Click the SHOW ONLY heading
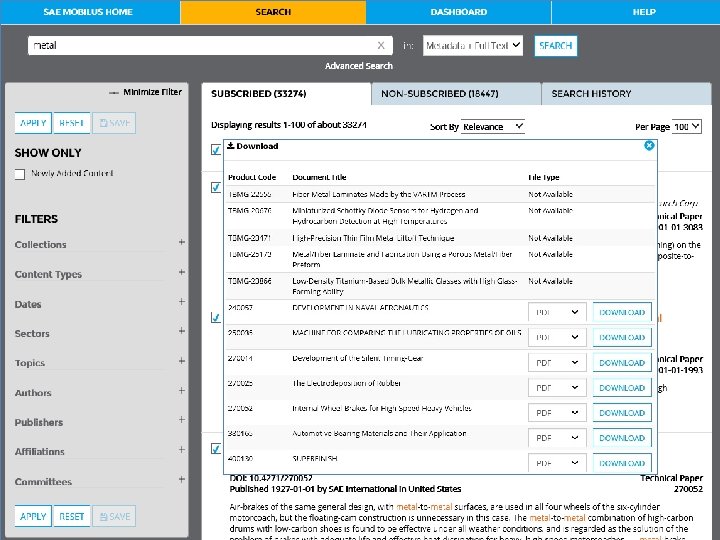The width and height of the screenshot is (720, 540). coord(48,153)
